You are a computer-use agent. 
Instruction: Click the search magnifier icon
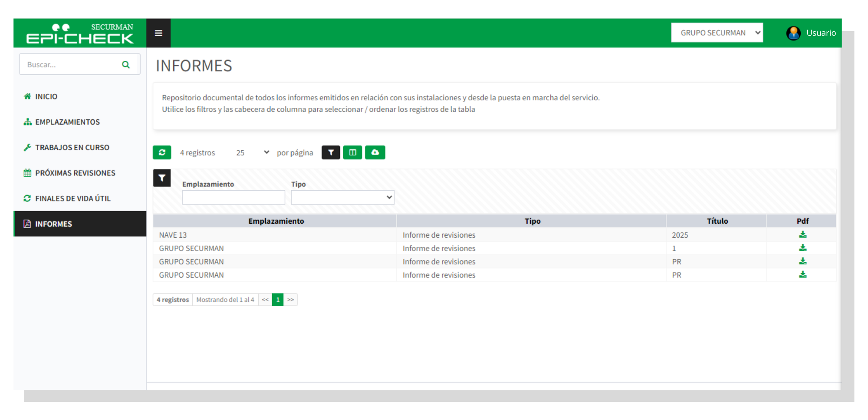pyautogui.click(x=126, y=65)
